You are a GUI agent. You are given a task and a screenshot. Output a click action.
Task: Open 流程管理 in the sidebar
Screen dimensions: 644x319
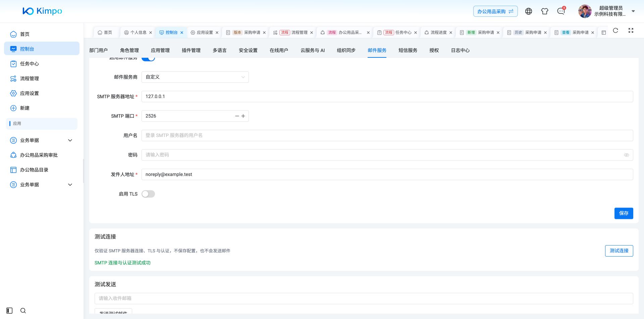pyautogui.click(x=42, y=79)
